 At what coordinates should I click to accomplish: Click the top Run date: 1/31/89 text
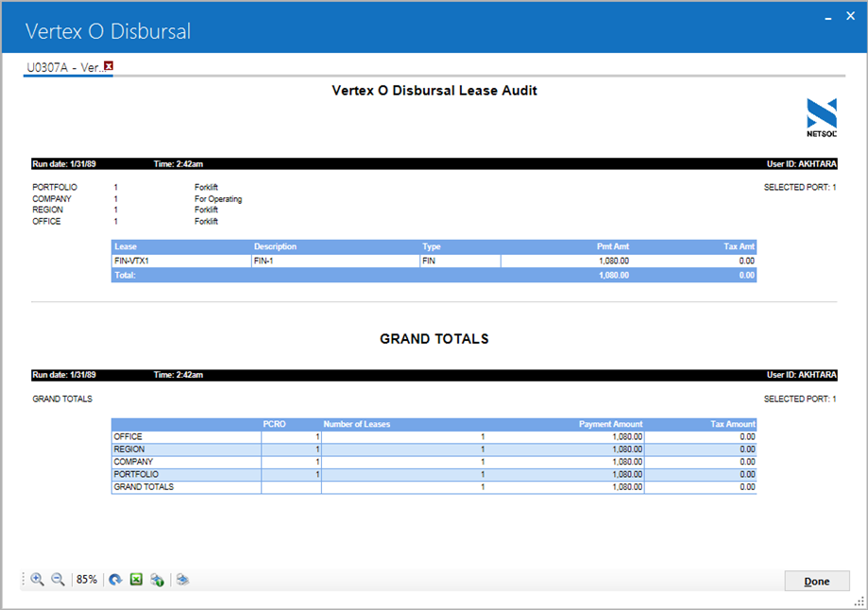click(64, 164)
